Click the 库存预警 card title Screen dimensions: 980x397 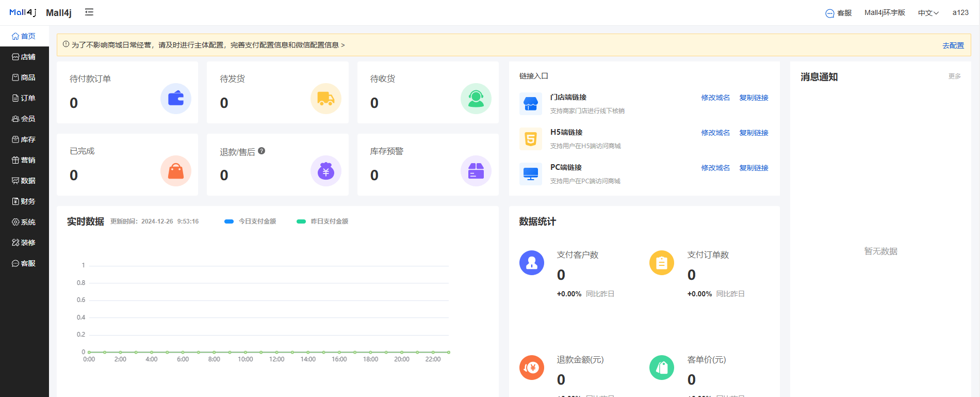click(387, 151)
